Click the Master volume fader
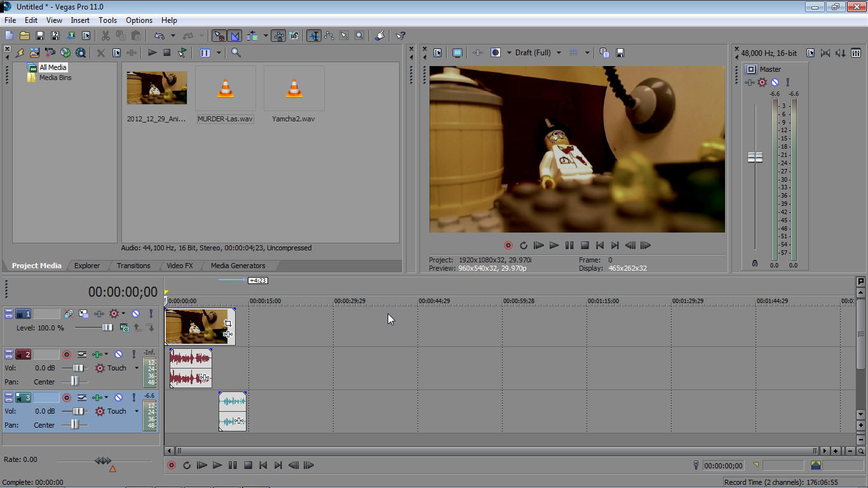The height and width of the screenshot is (488, 868). (755, 157)
